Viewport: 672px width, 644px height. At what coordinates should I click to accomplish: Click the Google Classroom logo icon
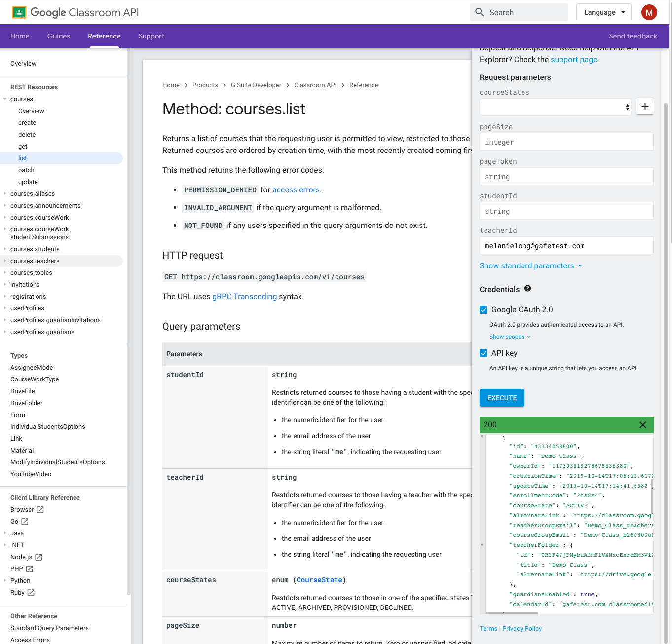pos(19,12)
